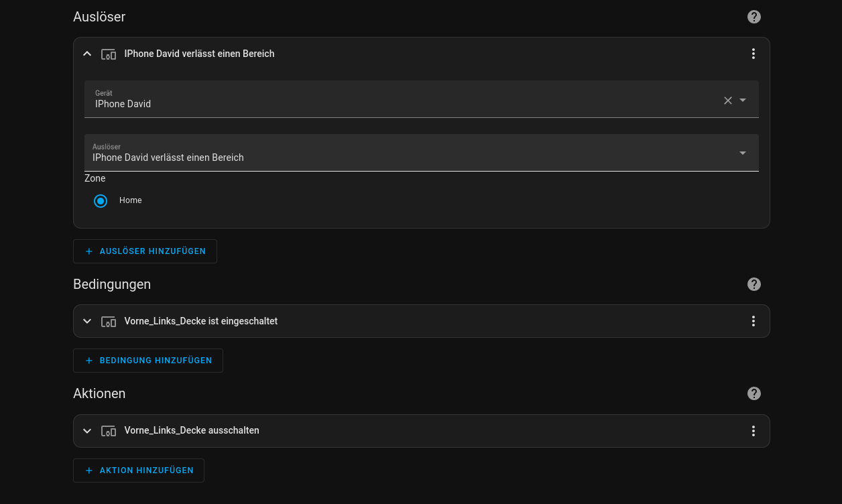This screenshot has height=504, width=842.
Task: Open help for the Auslöser section
Action: (754, 17)
